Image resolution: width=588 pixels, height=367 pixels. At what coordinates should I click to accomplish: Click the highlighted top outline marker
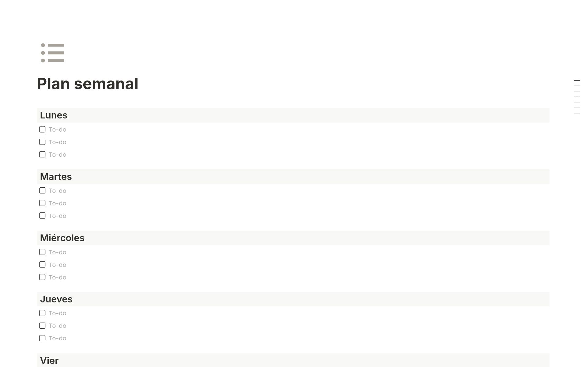(x=577, y=81)
